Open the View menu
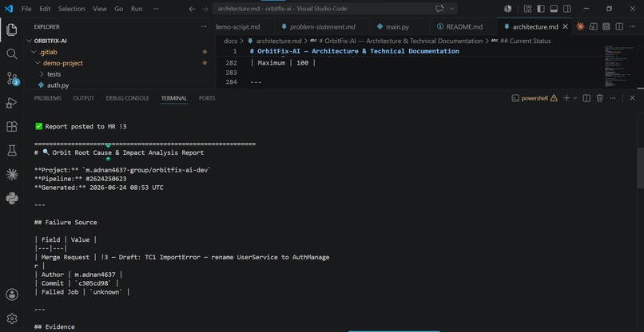 (99, 9)
